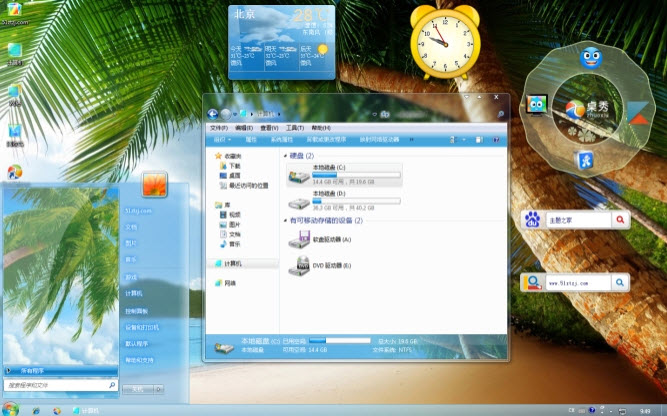Image resolution: width=667 pixels, height=416 pixels.
Task: Click the Start menu search box
Action: point(60,385)
